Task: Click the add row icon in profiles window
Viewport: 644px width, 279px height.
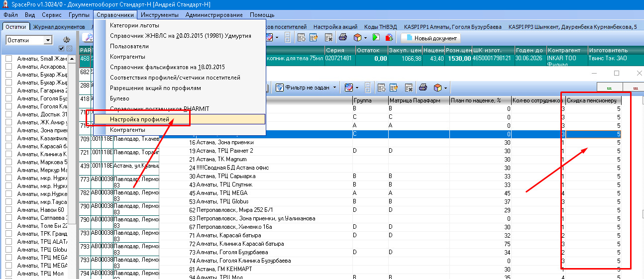Action: 382,88
